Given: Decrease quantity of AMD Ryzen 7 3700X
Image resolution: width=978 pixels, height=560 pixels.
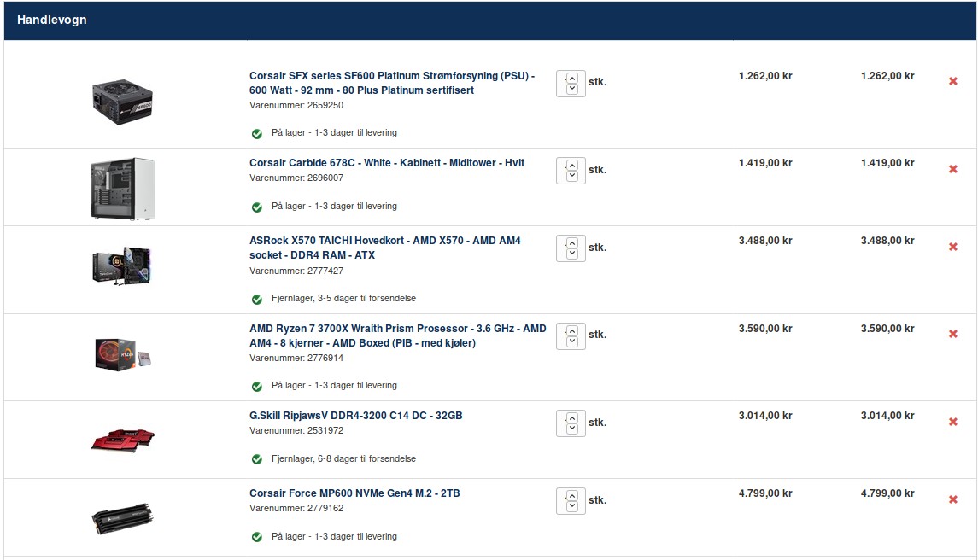Looking at the screenshot, I should click(x=572, y=341).
